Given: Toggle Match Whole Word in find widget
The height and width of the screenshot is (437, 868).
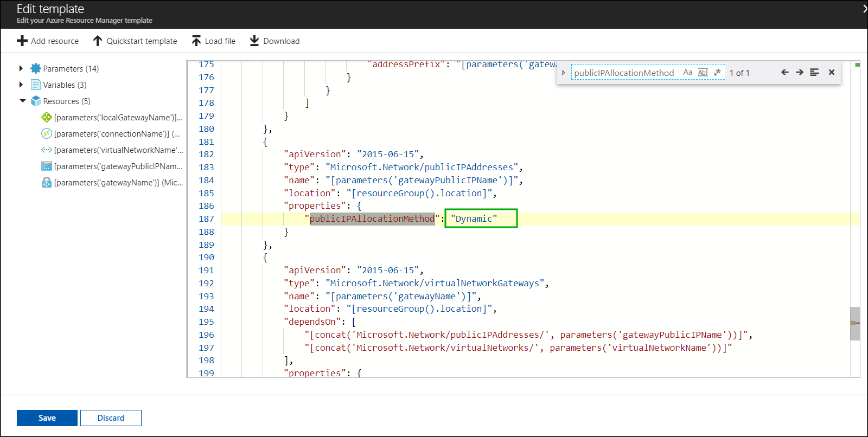Looking at the screenshot, I should pyautogui.click(x=703, y=72).
